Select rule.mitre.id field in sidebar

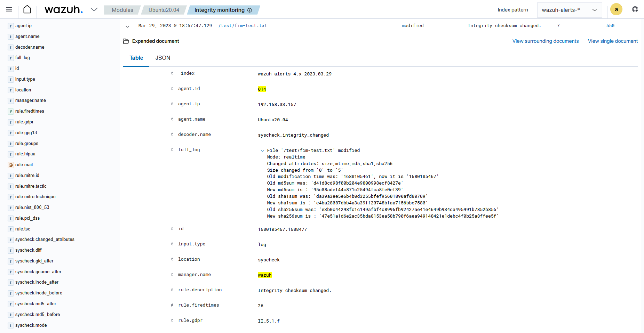point(27,176)
